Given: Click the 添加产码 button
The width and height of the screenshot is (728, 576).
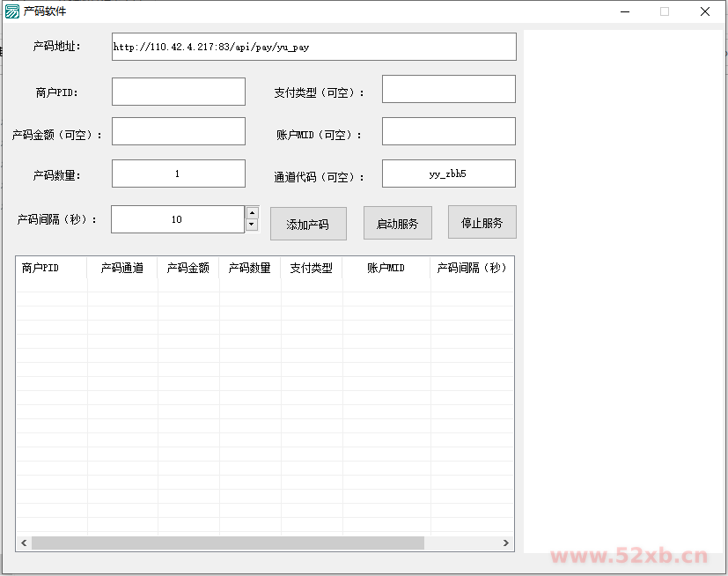Looking at the screenshot, I should (x=308, y=224).
